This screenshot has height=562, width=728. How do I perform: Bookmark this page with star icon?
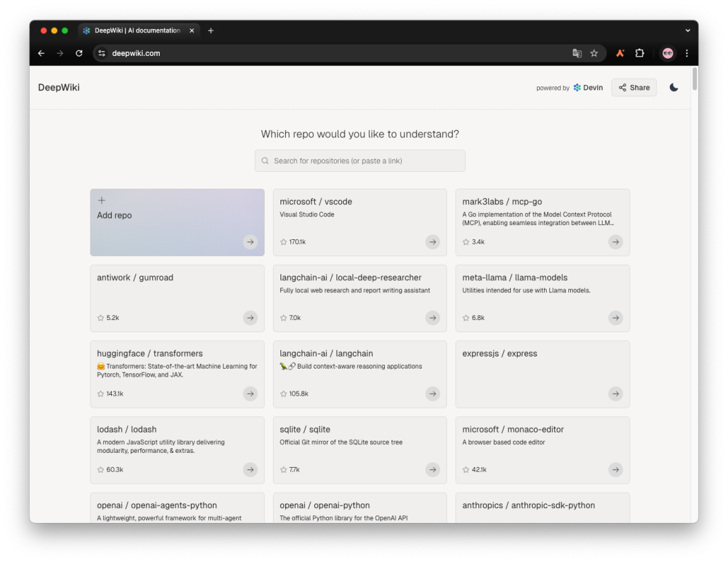(x=594, y=53)
